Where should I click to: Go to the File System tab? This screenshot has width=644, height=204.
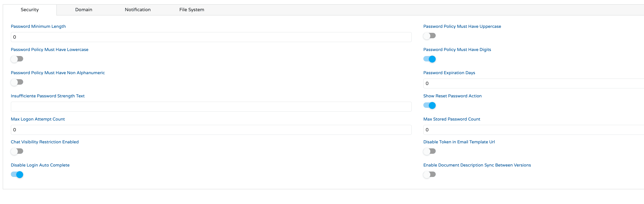coord(192,10)
